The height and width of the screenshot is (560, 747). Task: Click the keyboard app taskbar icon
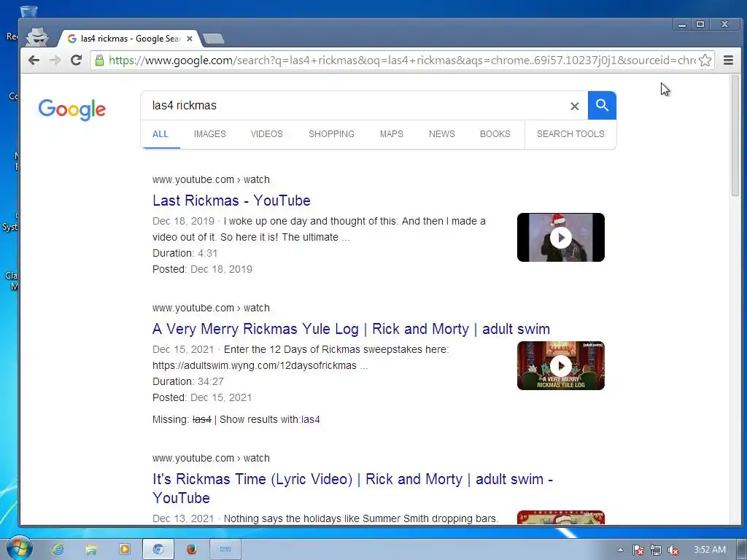point(225,549)
